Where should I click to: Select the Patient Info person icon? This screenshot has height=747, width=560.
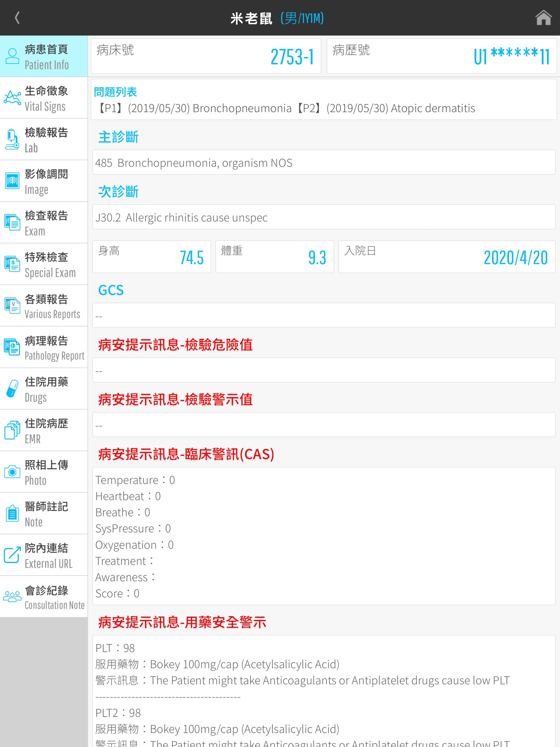tap(13, 56)
